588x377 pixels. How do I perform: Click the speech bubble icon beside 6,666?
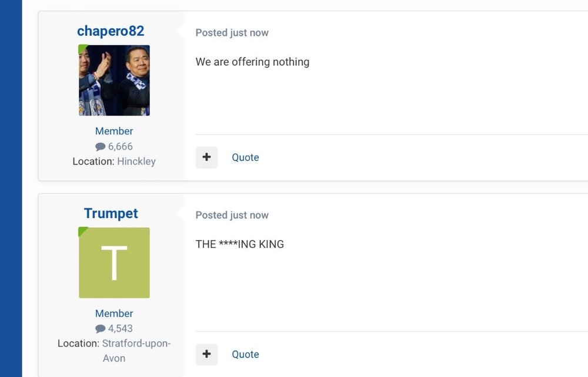click(100, 147)
